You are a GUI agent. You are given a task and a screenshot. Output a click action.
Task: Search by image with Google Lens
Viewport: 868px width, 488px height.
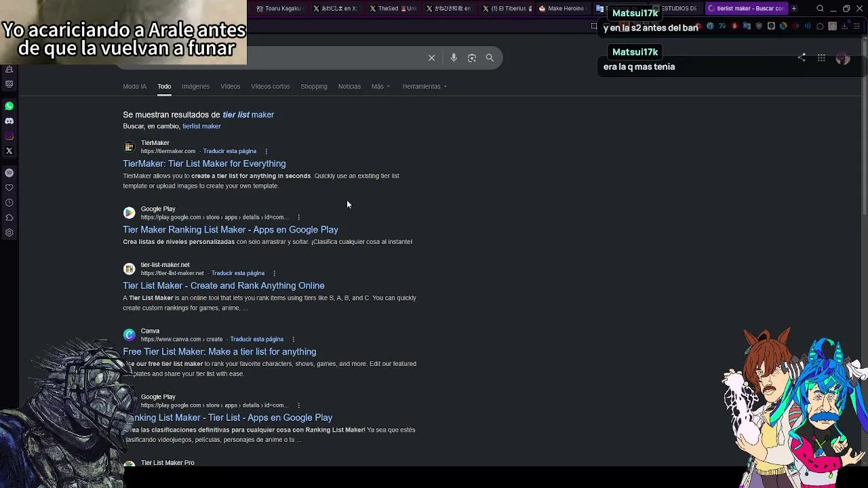[472, 58]
